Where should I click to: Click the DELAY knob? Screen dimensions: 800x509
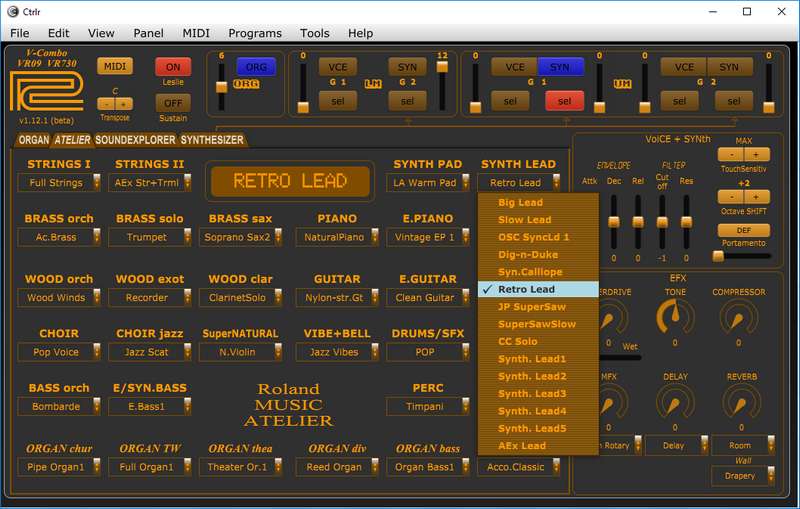[x=674, y=402]
